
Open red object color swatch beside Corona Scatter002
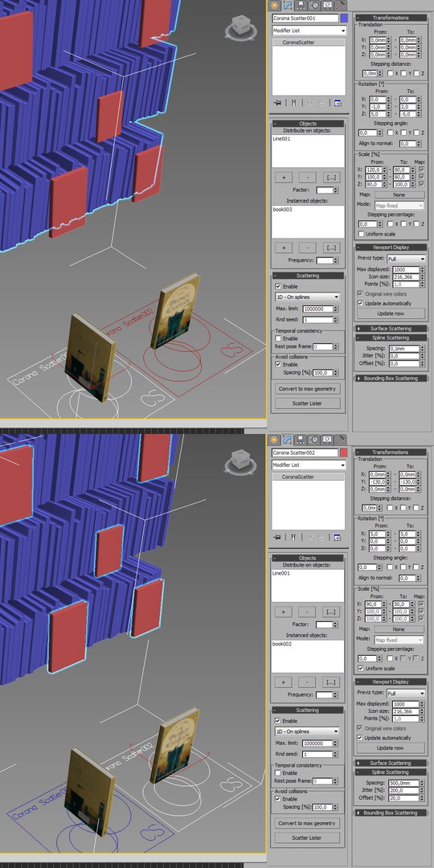point(344,452)
